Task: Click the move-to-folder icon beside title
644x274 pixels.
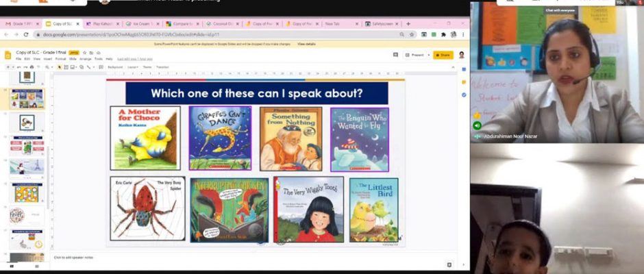Action: 91,53
